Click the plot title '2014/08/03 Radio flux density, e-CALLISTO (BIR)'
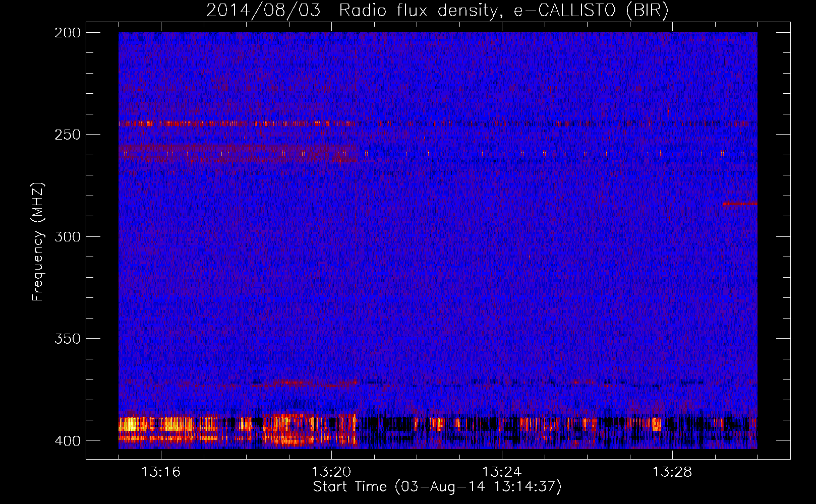The width and height of the screenshot is (816, 504). 437,11
